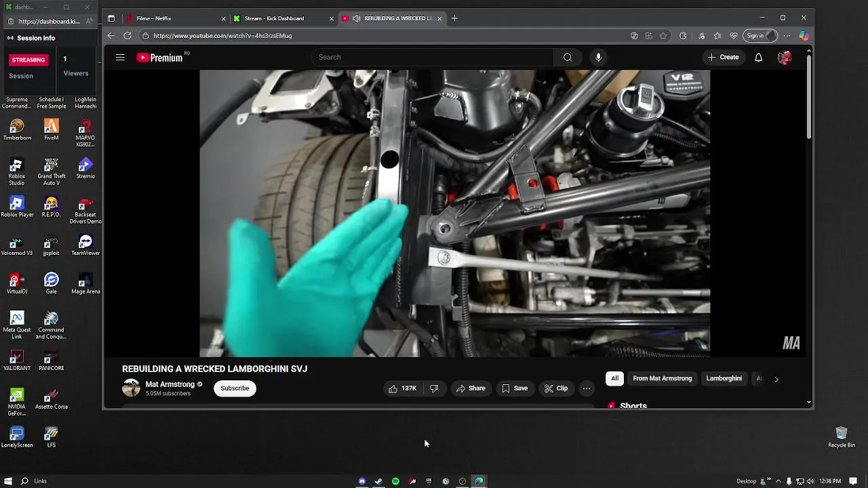Expand the next topic chips arrow
This screenshot has height=488, width=868.
[776, 380]
